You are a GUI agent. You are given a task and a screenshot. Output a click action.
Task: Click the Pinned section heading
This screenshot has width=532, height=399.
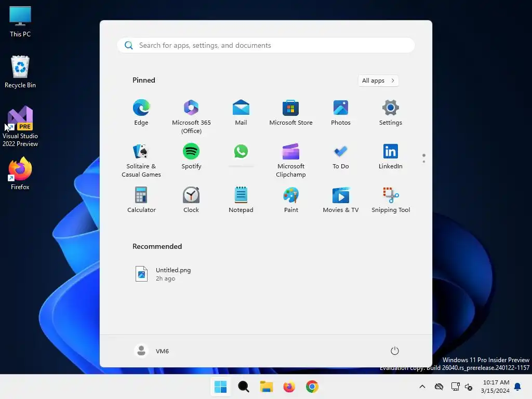coord(144,80)
